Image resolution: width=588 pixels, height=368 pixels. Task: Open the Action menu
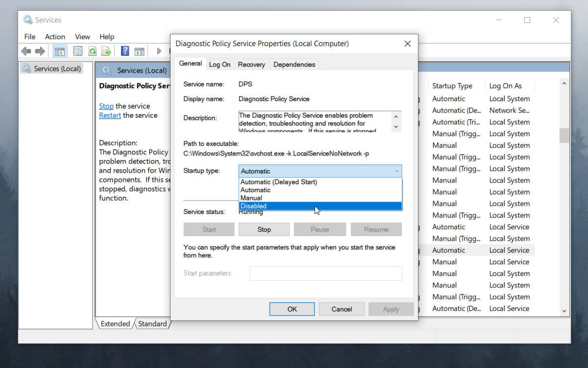55,37
